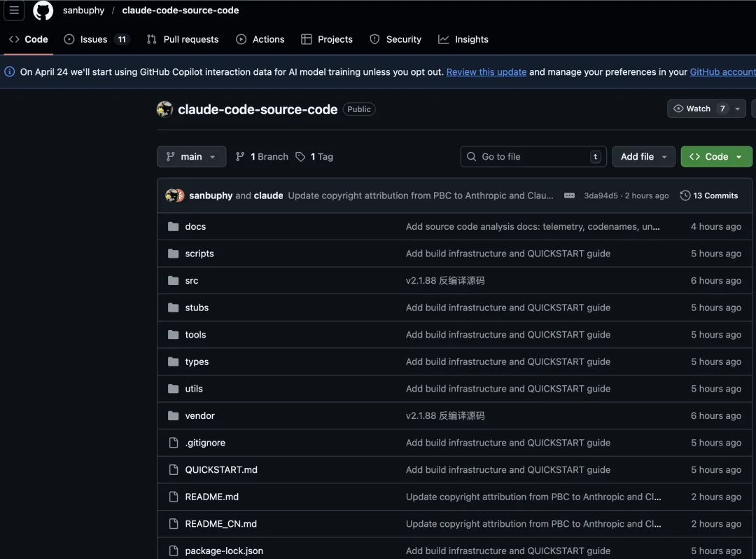View the 1 Branch list

click(x=262, y=157)
